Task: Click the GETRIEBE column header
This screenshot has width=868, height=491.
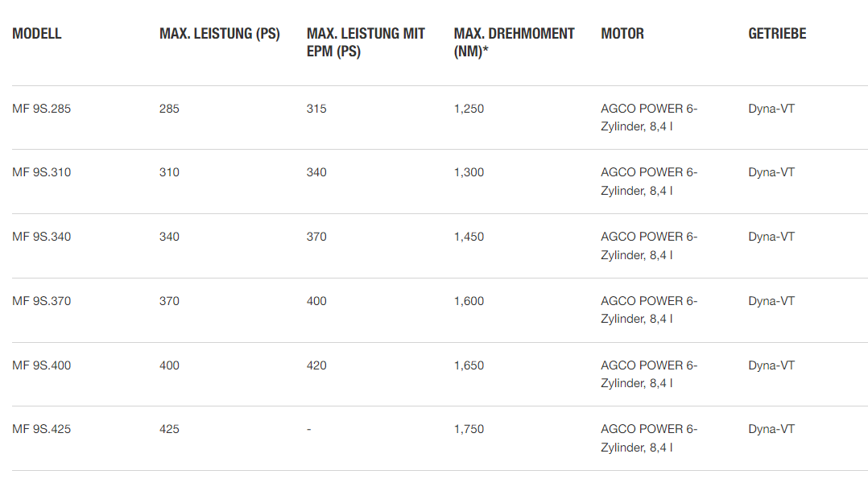Action: 777,34
